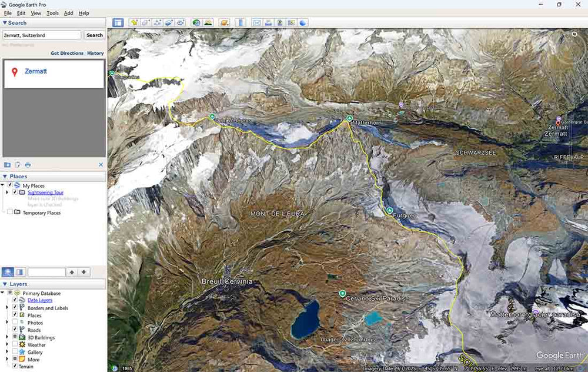
Task: Enable the Temporary Places checkbox
Action: [10, 212]
